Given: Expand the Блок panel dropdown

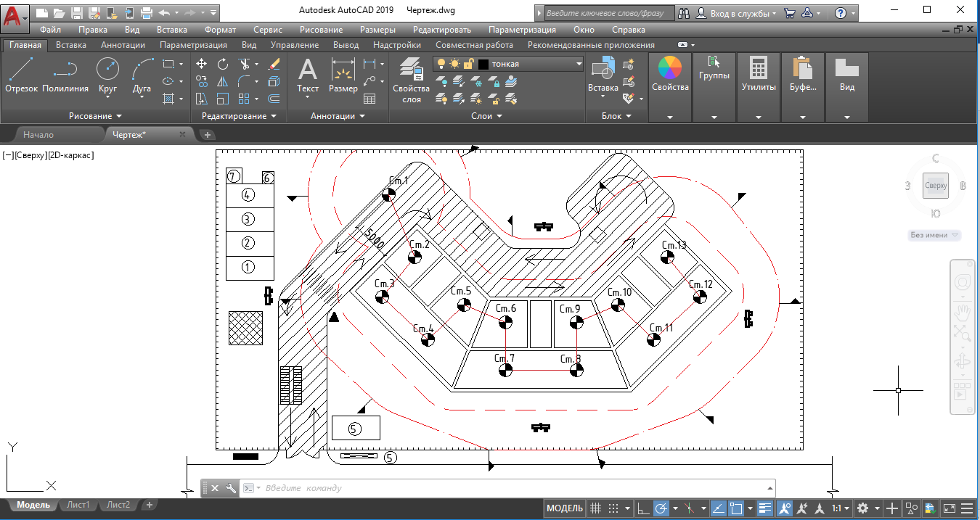Looking at the screenshot, I should coord(617,116).
